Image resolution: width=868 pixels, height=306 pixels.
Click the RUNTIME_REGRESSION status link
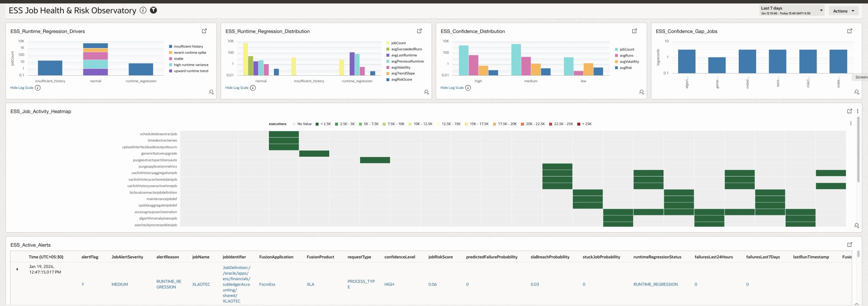coord(655,285)
